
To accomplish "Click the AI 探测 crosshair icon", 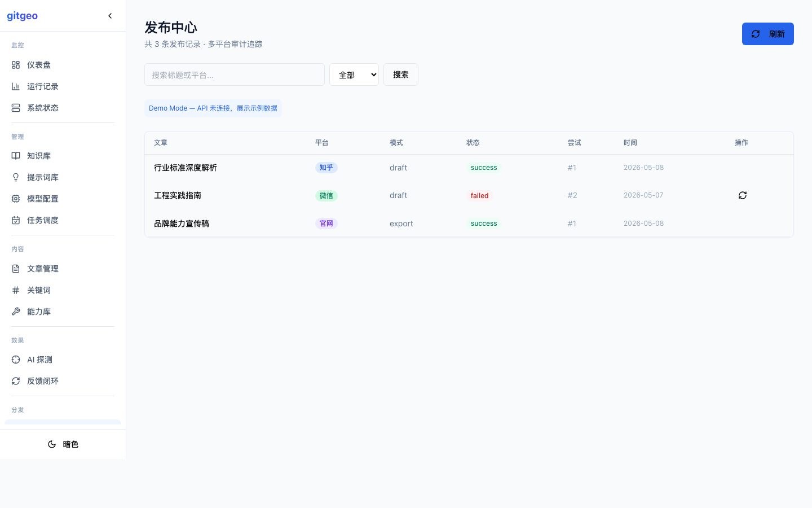I will coord(16,360).
